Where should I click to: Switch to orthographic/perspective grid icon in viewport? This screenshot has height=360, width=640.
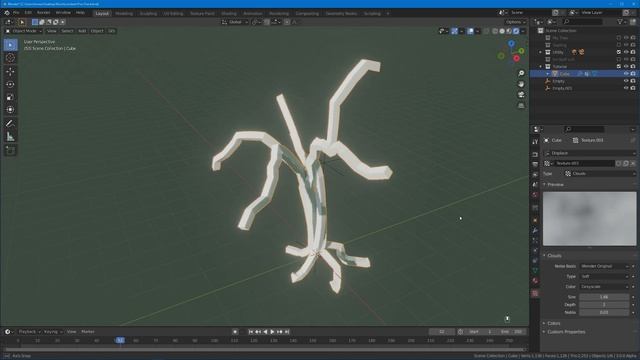[x=521, y=105]
